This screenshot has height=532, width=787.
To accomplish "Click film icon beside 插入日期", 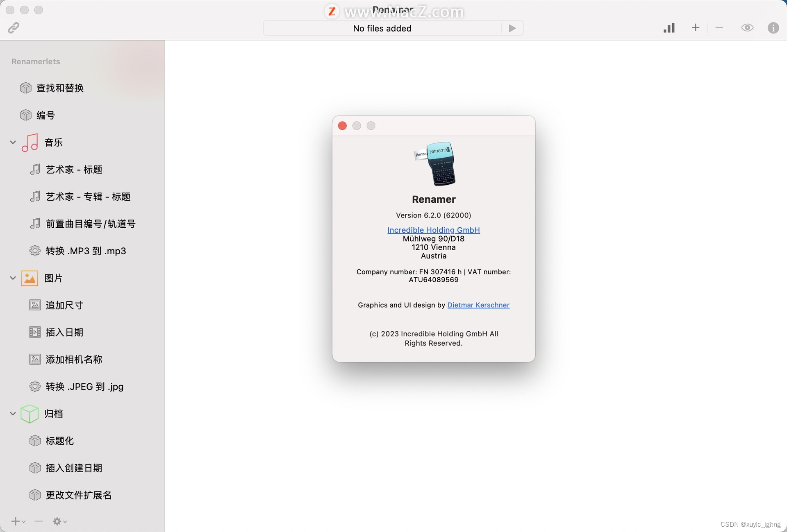I will click(35, 332).
